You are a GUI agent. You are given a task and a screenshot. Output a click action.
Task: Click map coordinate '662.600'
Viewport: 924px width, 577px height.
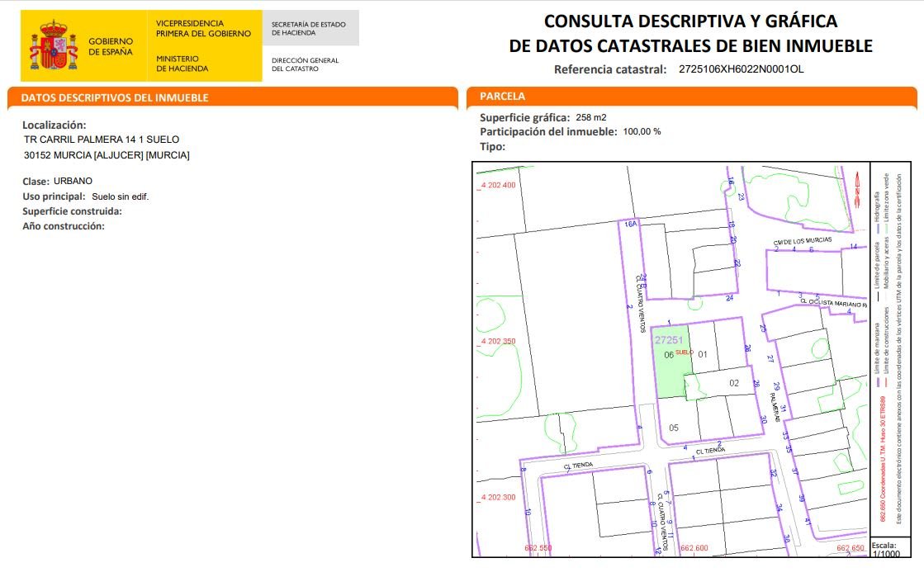click(x=694, y=548)
